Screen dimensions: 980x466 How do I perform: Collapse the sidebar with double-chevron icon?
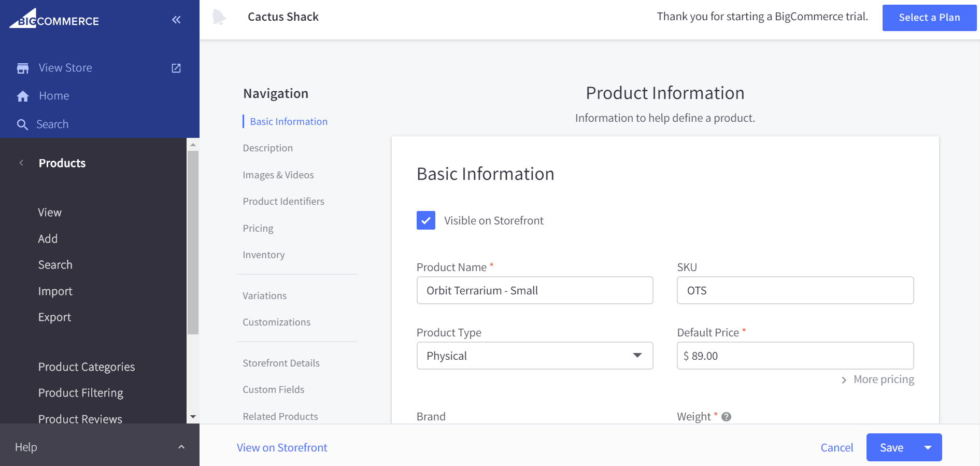pos(176,20)
